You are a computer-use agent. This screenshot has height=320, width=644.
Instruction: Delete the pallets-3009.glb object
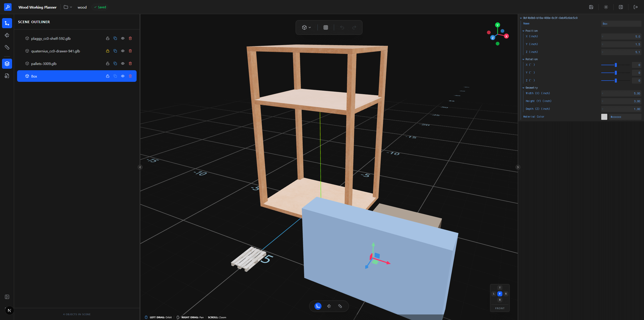(x=130, y=63)
